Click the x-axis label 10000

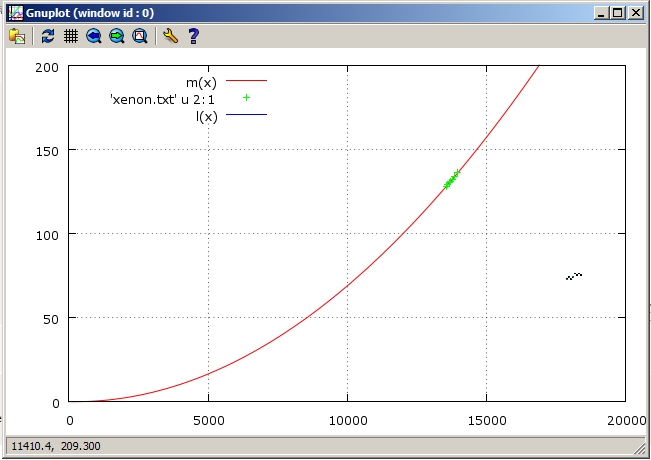point(348,421)
